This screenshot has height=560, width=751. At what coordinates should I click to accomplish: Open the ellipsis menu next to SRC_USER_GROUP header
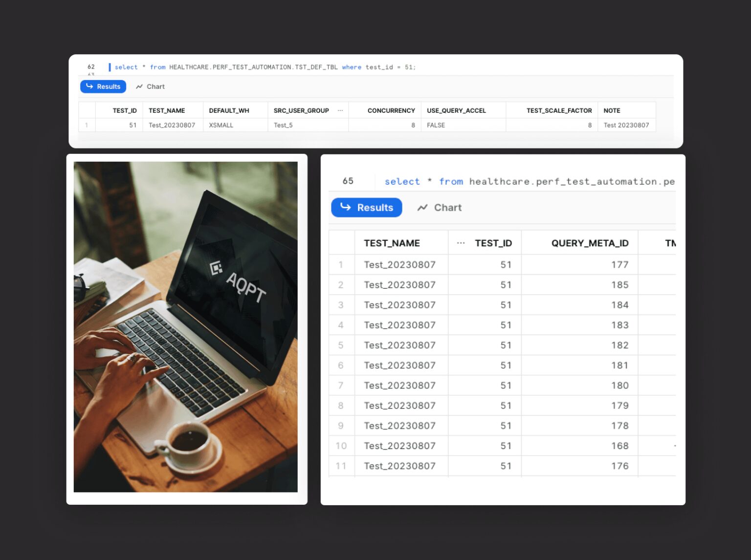tap(341, 110)
